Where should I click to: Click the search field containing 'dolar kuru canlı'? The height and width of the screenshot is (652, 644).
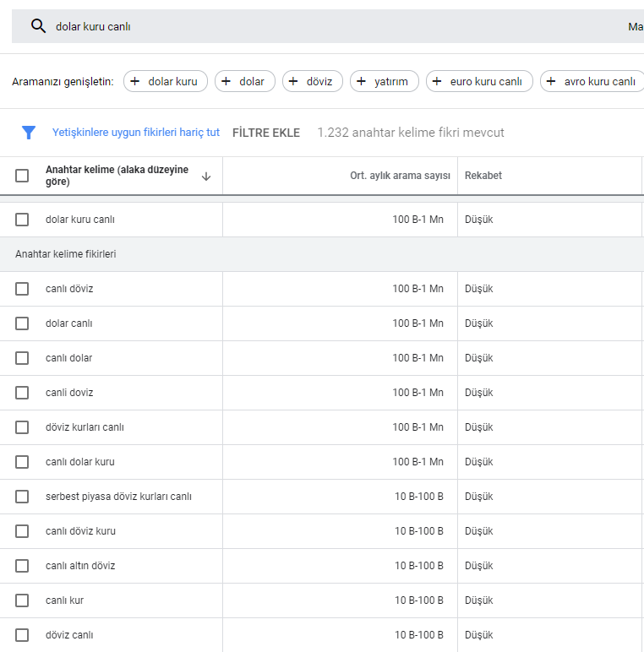point(328,26)
